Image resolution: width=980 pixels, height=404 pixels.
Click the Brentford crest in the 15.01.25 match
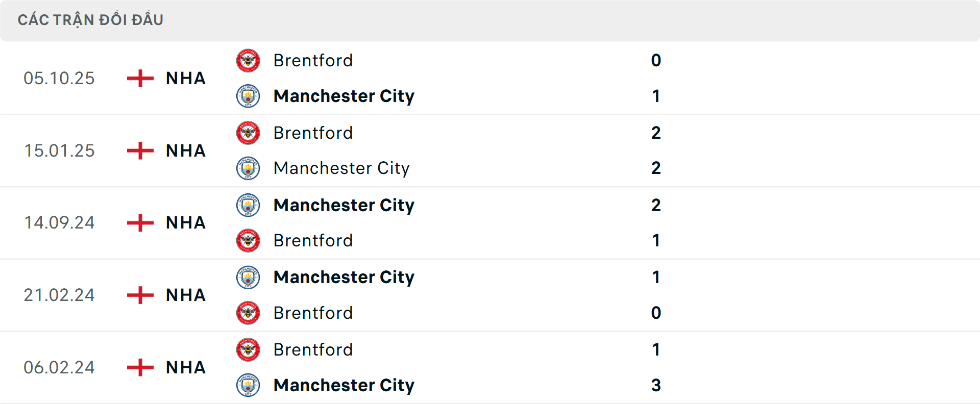pos(248,133)
